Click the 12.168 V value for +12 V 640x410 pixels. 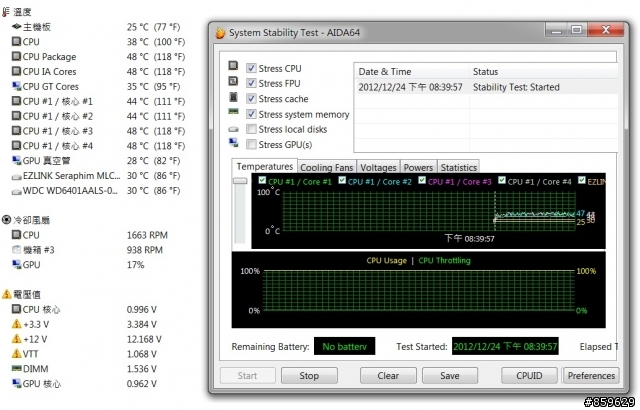coord(144,339)
